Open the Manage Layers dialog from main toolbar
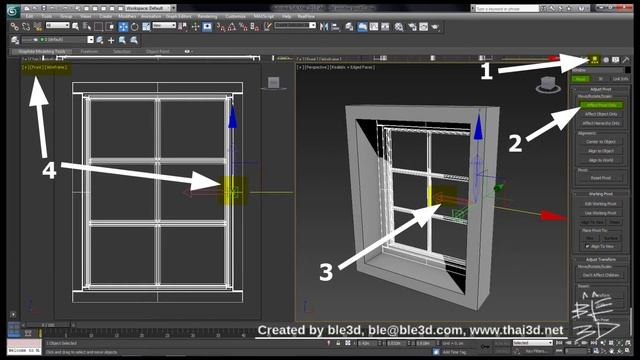This screenshot has width=640, height=360. coord(349,27)
